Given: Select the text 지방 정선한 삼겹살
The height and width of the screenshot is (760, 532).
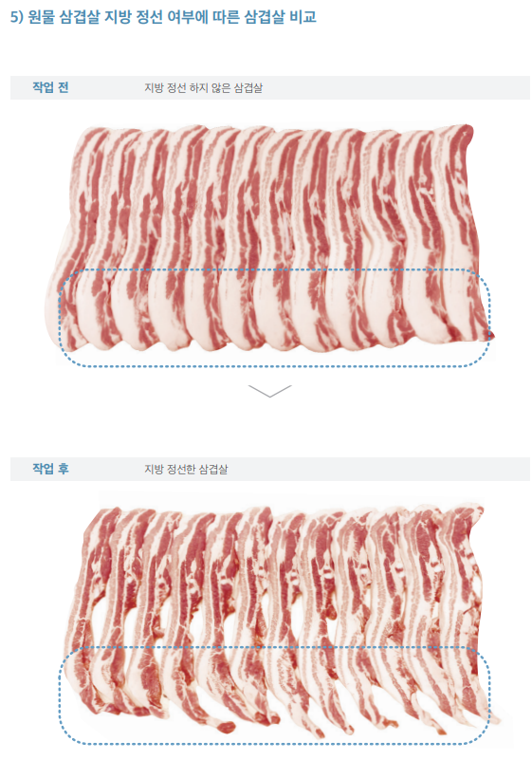Looking at the screenshot, I should (x=186, y=469).
